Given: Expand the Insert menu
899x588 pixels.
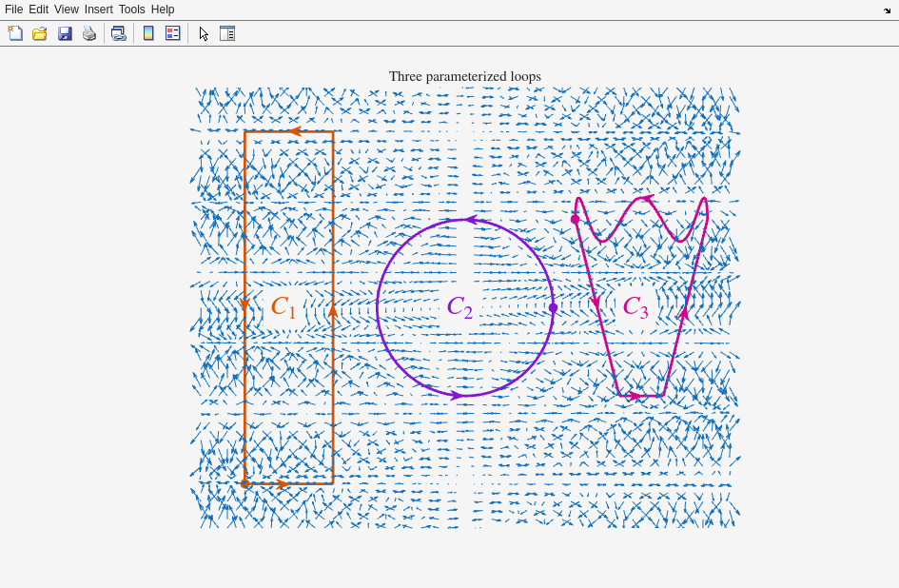Looking at the screenshot, I should pos(98,10).
